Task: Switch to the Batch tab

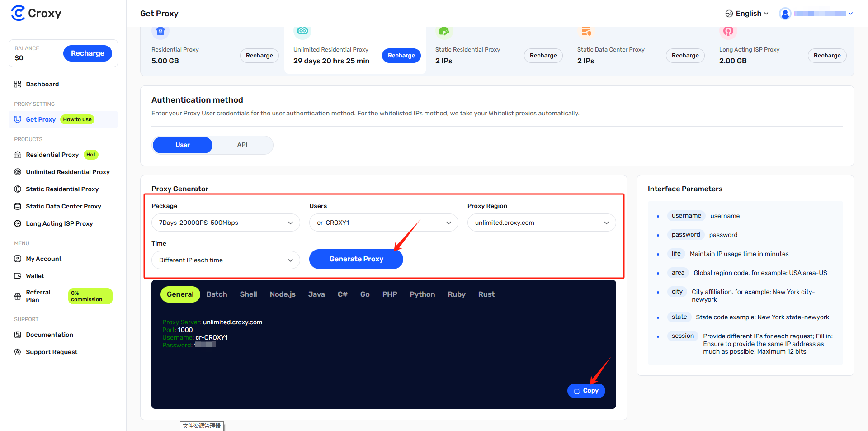Action: (217, 294)
